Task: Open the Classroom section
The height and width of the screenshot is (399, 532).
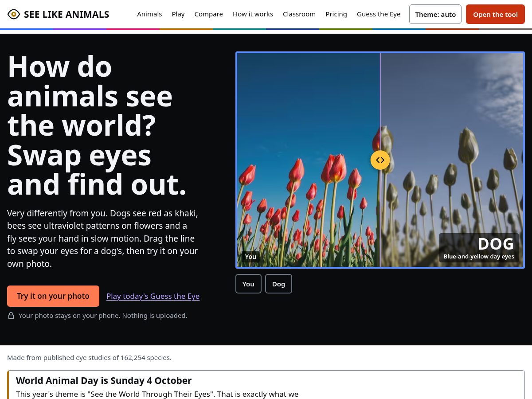Action: 299,14
